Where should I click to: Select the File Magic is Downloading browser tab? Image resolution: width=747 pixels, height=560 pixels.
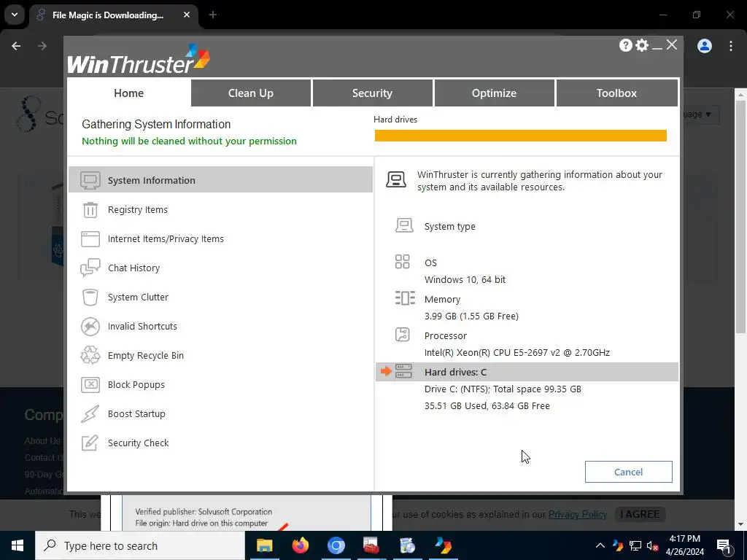(x=115, y=15)
